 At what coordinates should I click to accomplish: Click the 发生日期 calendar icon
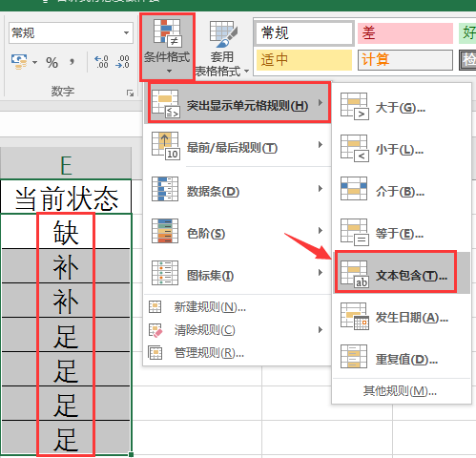tap(355, 316)
